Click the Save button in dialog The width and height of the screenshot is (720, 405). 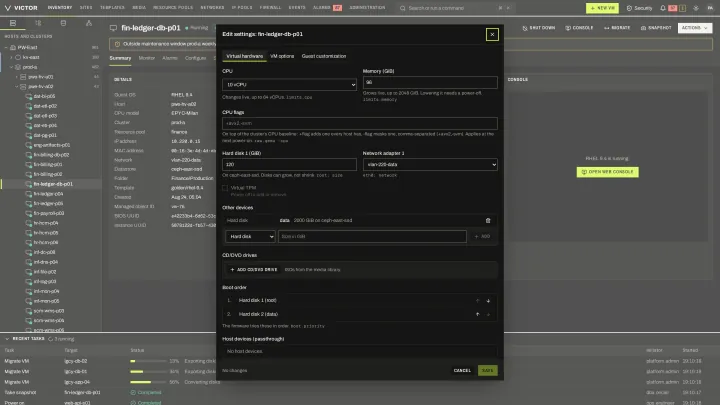coord(488,371)
